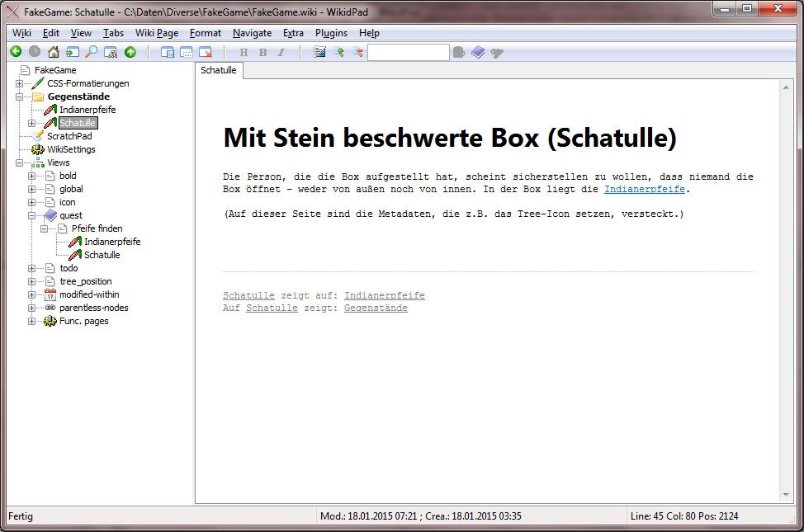Click the blue book toolbar icon
The width and height of the screenshot is (804, 532).
479,52
